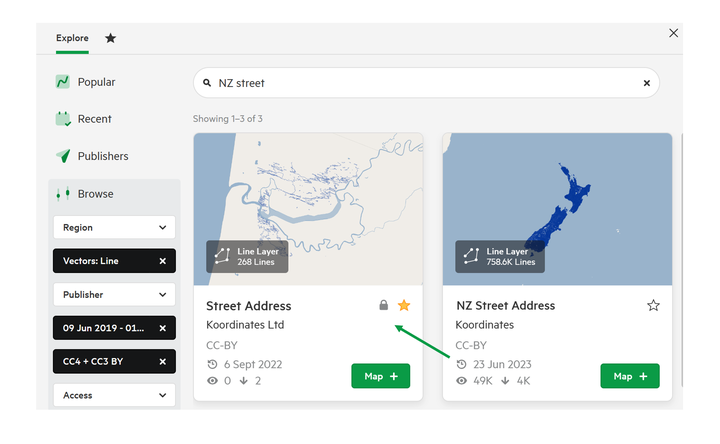The width and height of the screenshot is (720, 444).
Task: Open the NZ Street Address map thumbnail
Action: coord(557,209)
